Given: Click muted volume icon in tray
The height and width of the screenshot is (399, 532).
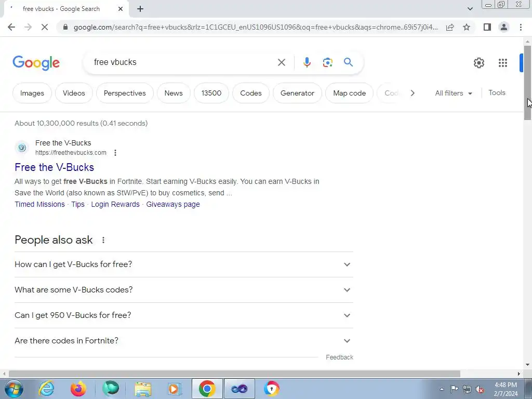Looking at the screenshot, I should click(480, 390).
